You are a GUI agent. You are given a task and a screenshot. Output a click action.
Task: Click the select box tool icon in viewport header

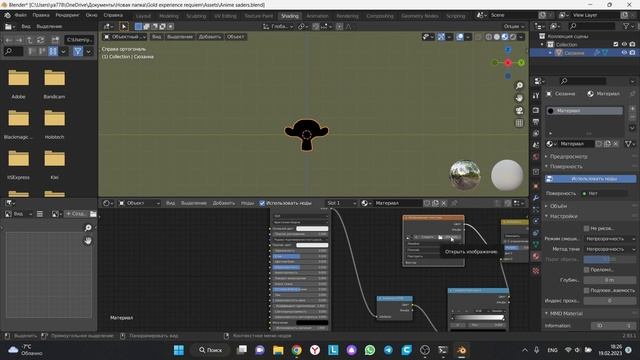click(124, 27)
